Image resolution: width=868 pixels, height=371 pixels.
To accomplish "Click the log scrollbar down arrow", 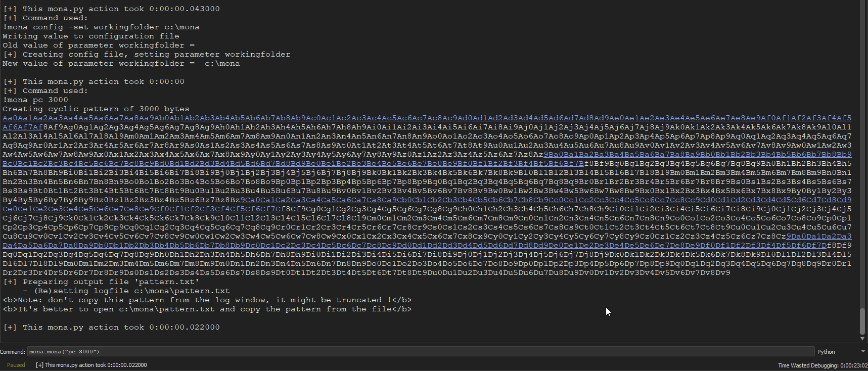I will point(862,339).
